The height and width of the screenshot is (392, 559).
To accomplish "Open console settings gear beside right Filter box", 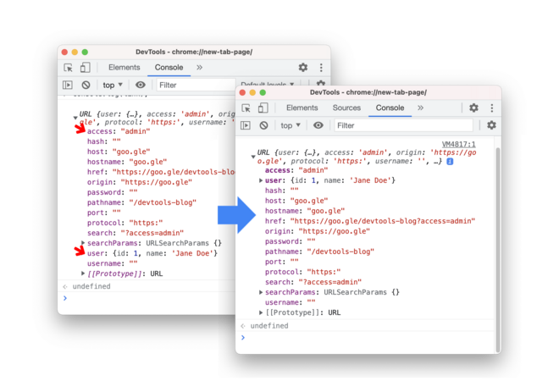I will (491, 125).
